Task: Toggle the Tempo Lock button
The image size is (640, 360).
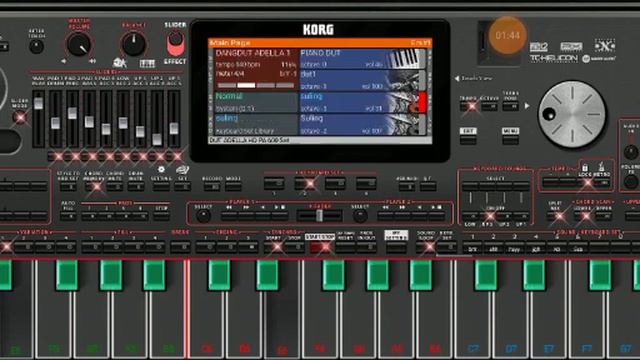Action: point(585,183)
